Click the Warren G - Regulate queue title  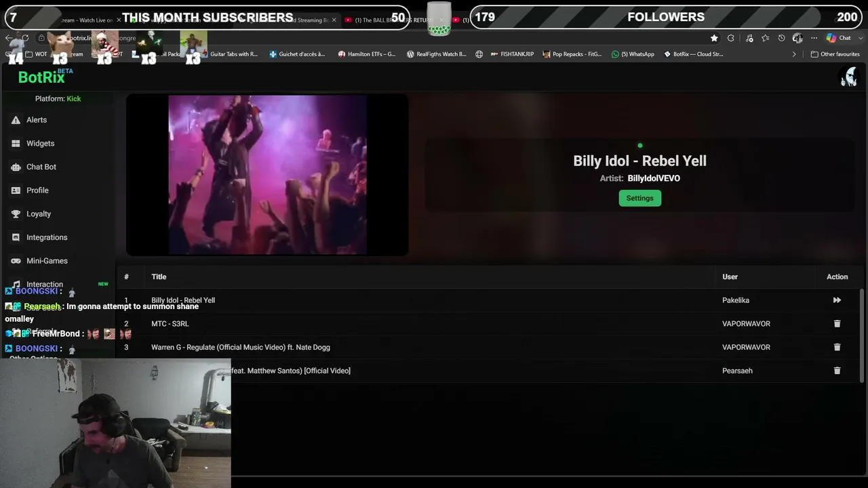point(241,347)
